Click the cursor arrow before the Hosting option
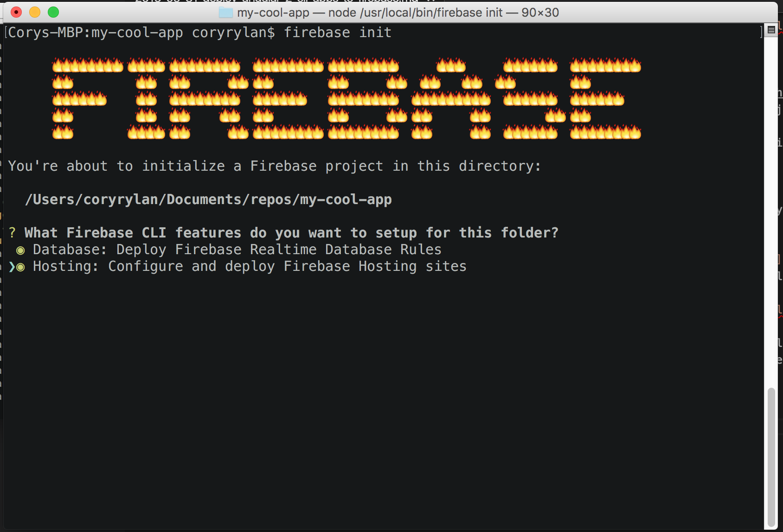This screenshot has height=532, width=783. pyautogui.click(x=12, y=267)
